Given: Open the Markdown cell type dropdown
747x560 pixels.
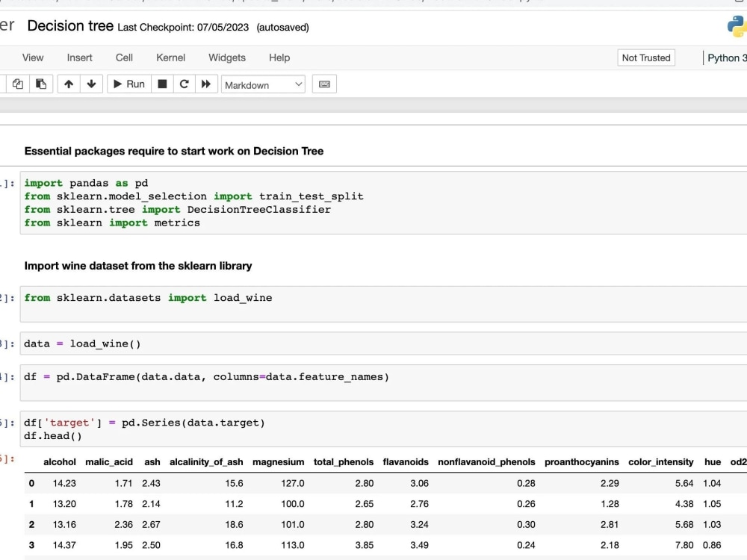Looking at the screenshot, I should 263,84.
